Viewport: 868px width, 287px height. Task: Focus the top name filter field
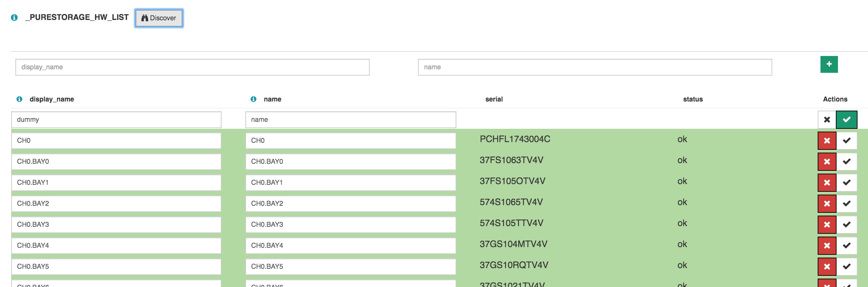click(595, 67)
